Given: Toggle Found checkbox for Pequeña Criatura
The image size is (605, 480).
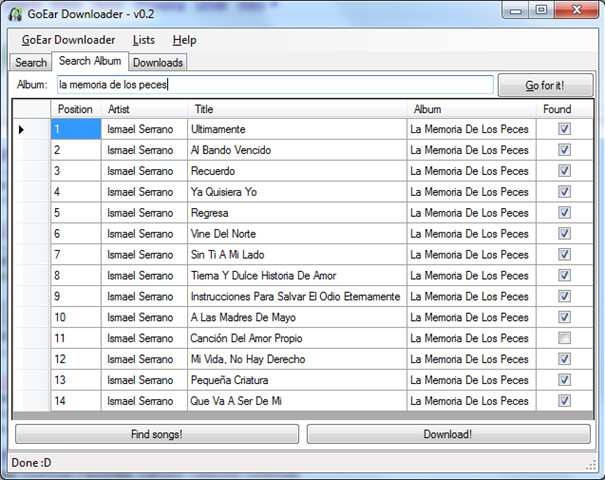Looking at the screenshot, I should [x=564, y=380].
